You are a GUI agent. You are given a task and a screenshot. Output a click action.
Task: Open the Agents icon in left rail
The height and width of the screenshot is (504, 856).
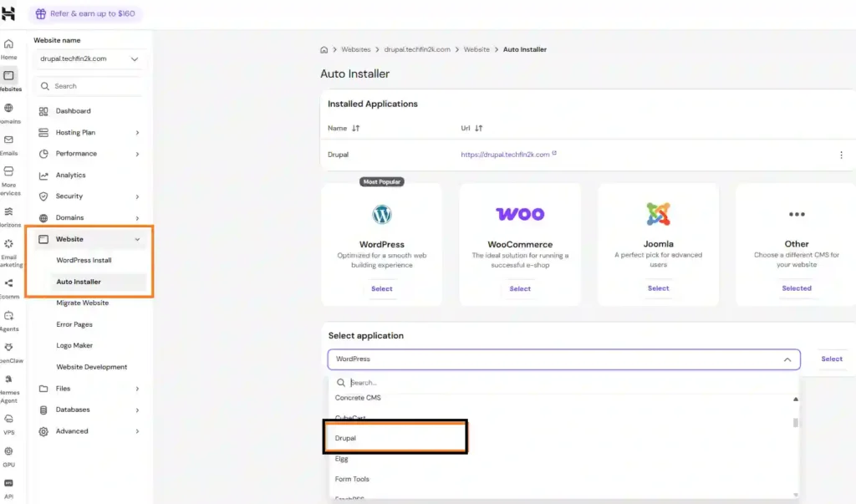click(8, 316)
